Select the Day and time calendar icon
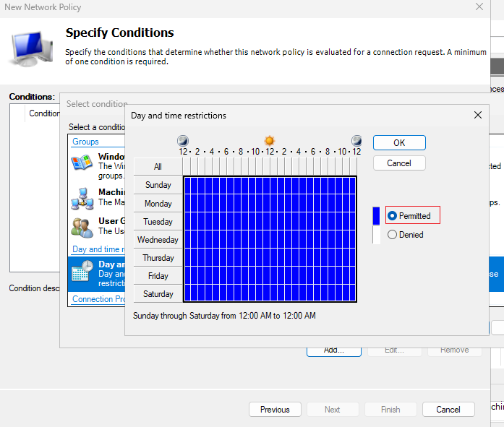 [82, 271]
